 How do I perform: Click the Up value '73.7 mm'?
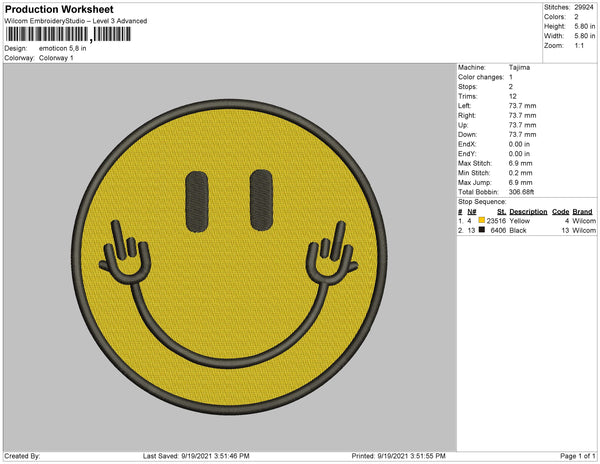tap(522, 125)
